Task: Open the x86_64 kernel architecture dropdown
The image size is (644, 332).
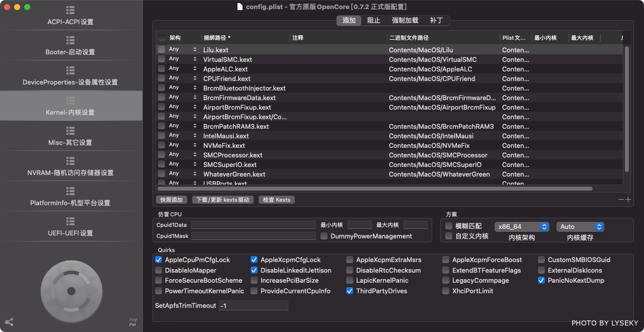Action: click(522, 227)
